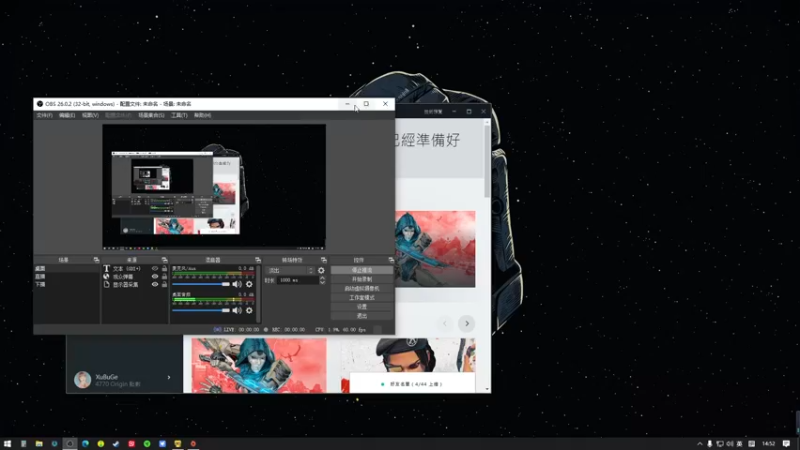Open the 帮助(H) menu
The image size is (800, 450).
click(203, 115)
